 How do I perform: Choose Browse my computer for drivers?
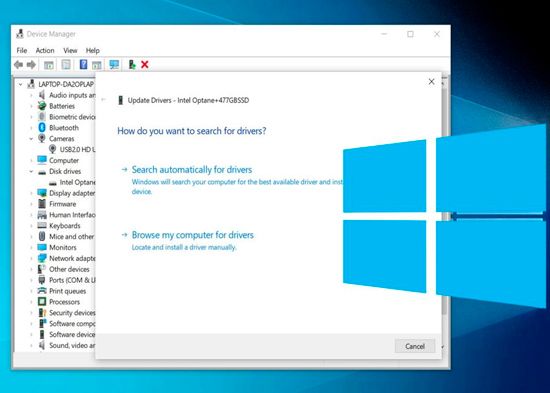193,235
